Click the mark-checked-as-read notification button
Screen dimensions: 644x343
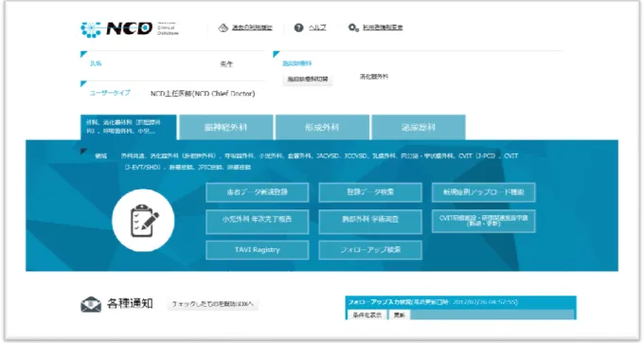click(x=213, y=304)
